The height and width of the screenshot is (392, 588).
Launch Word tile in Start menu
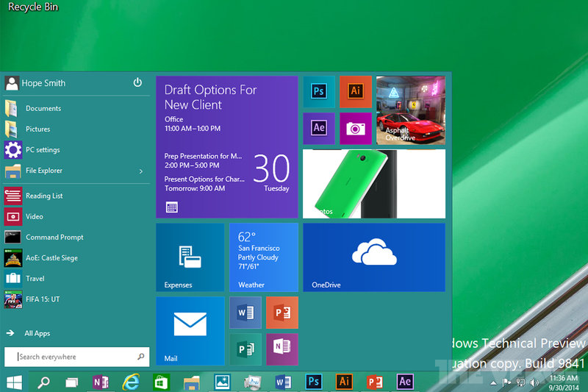click(245, 313)
